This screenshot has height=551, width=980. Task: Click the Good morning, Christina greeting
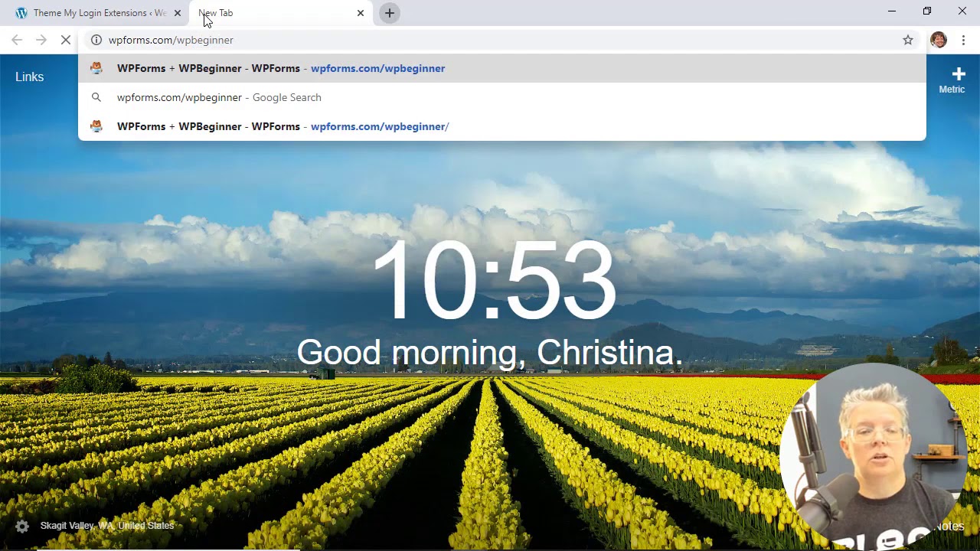(489, 353)
